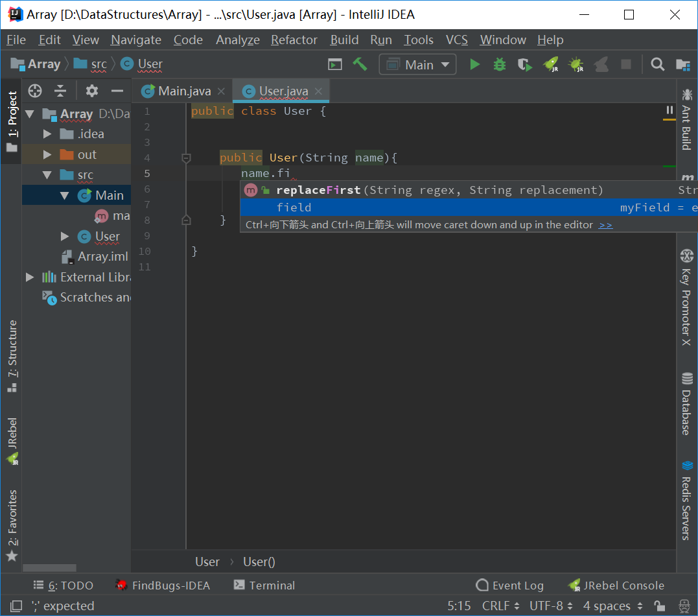The image size is (698, 616).
Task: Open project tree settings gear icon
Action: 92,91
